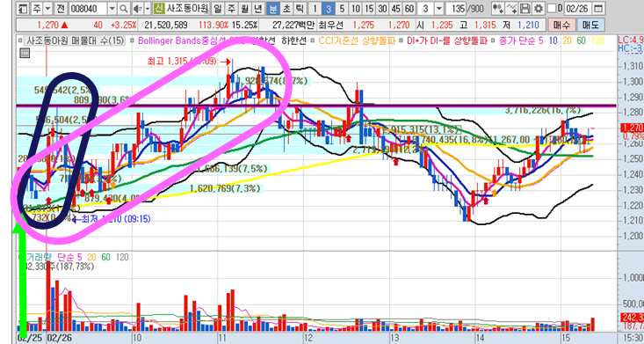Image resolution: width=644 pixels, height=344 pixels.
Task: Click the floppy disk save icon
Action: (x=525, y=8)
